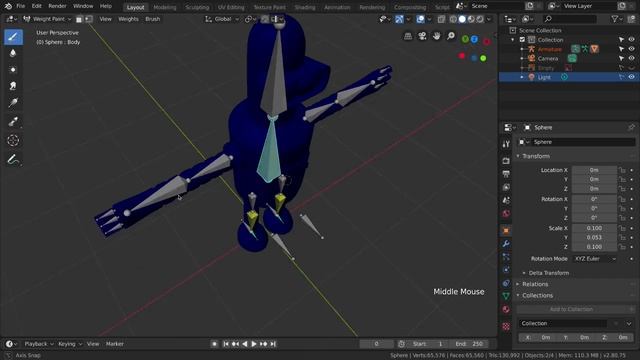Open the Brush menu in viewport header
The width and height of the screenshot is (640, 360).
(x=153, y=19)
